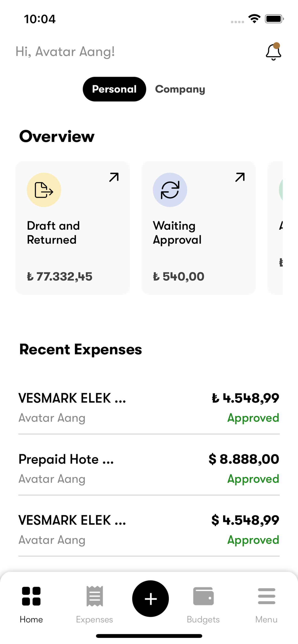Open Prepaid Hote expense entry
Screen dimensions: 298x644
tap(149, 469)
